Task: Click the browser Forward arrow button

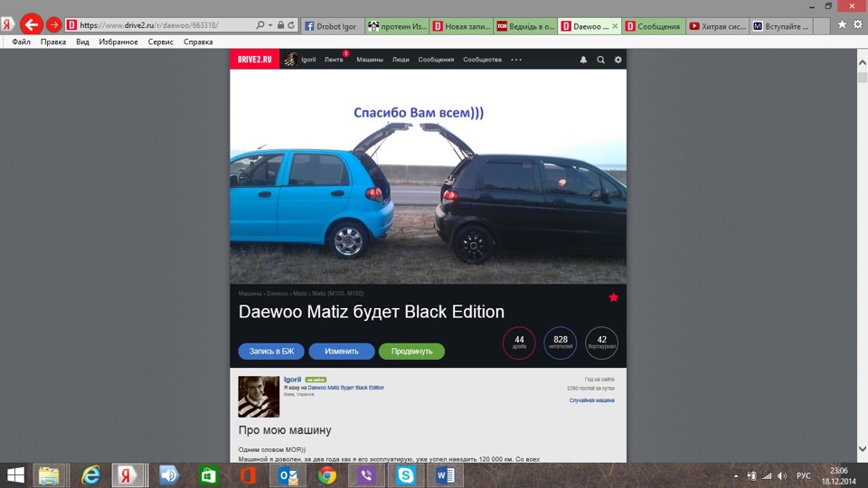Action: click(53, 25)
